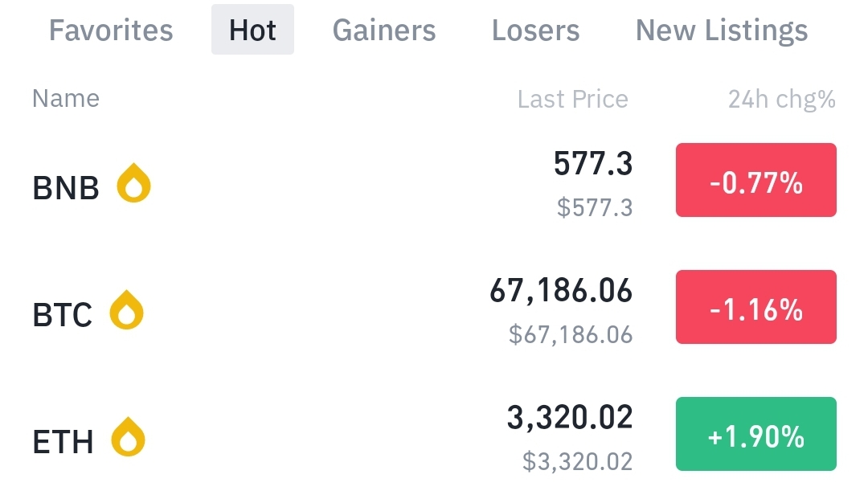Click the hot flame icon by ETH
Viewport: 868px width, 499px height.
point(127,438)
